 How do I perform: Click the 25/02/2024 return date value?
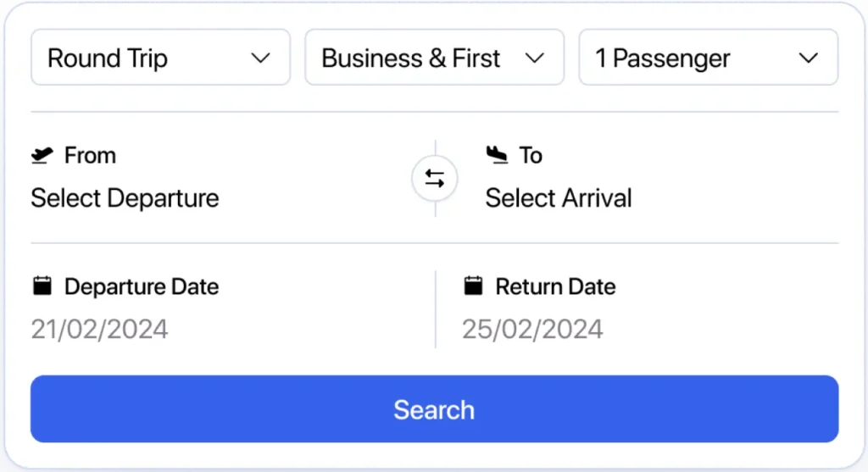tap(532, 329)
